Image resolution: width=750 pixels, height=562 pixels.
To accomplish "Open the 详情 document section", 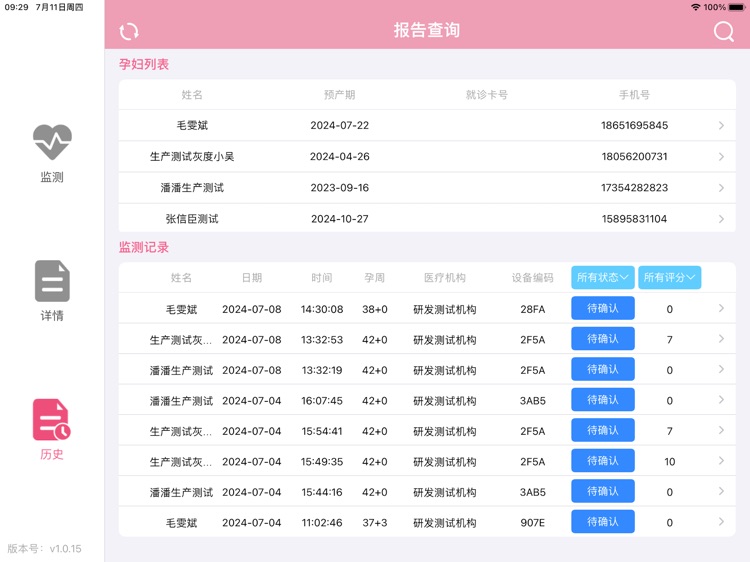I will 52,281.
